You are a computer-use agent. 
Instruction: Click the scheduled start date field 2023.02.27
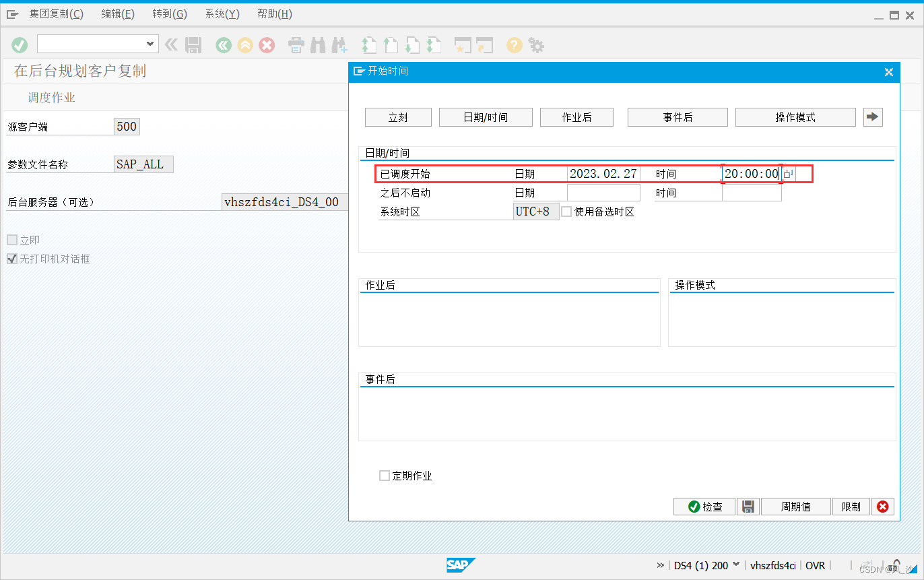[603, 174]
